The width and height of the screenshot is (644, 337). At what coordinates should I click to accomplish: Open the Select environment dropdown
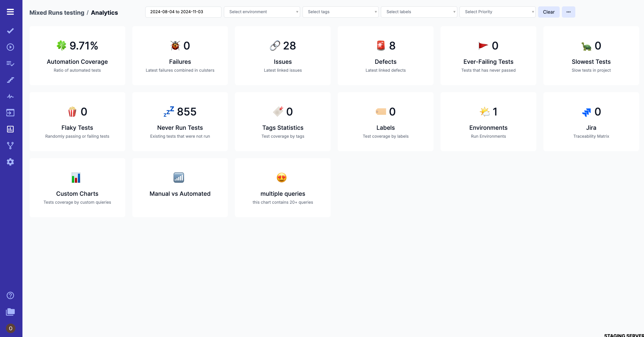pyautogui.click(x=262, y=12)
